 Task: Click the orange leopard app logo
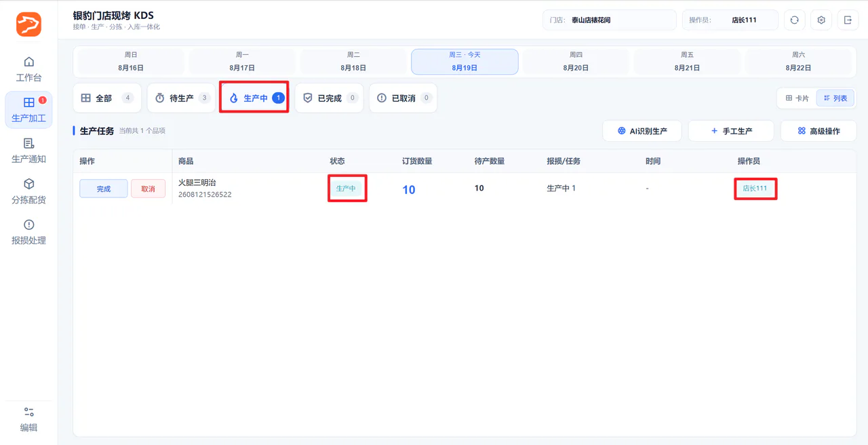pyautogui.click(x=28, y=24)
